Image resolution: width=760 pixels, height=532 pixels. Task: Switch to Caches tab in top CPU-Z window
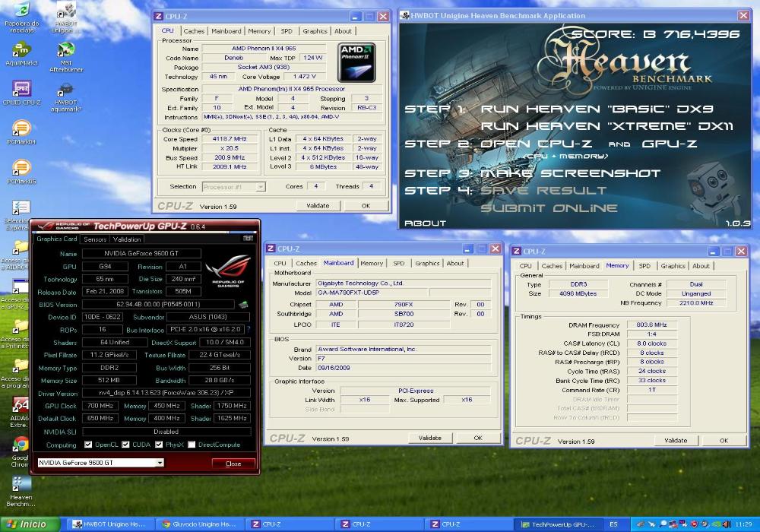click(x=194, y=31)
